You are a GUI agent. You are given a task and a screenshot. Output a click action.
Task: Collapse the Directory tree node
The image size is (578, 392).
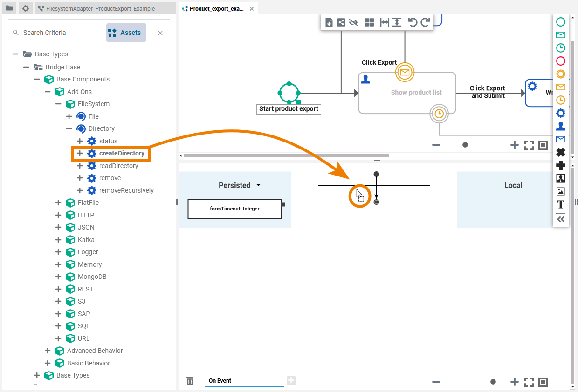[69, 128]
